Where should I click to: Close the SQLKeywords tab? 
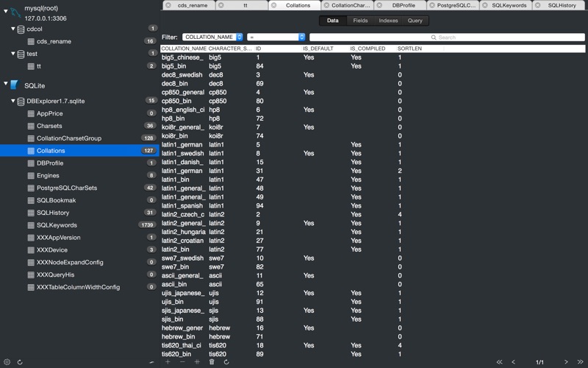pos(485,5)
